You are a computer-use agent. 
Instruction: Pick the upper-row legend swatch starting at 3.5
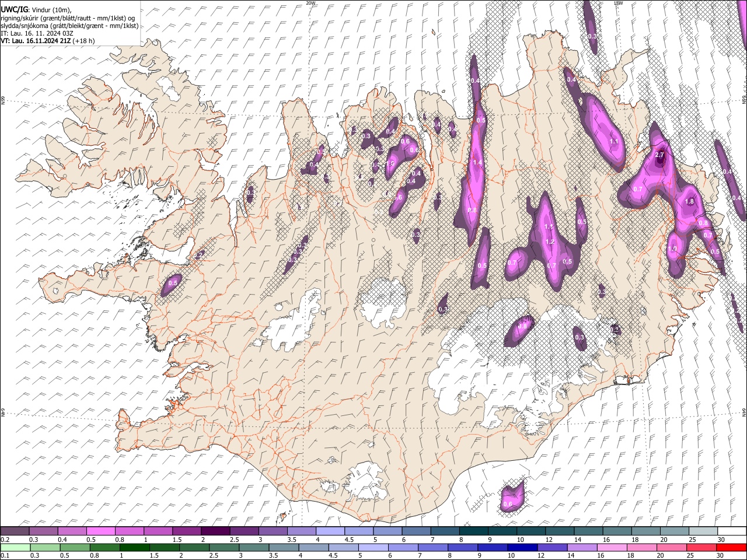pyautogui.click(x=301, y=531)
